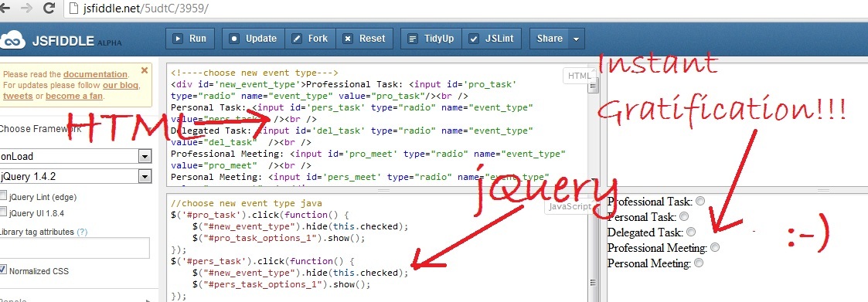Follow the tweets link
The height and width of the screenshot is (302, 868).
tap(18, 96)
